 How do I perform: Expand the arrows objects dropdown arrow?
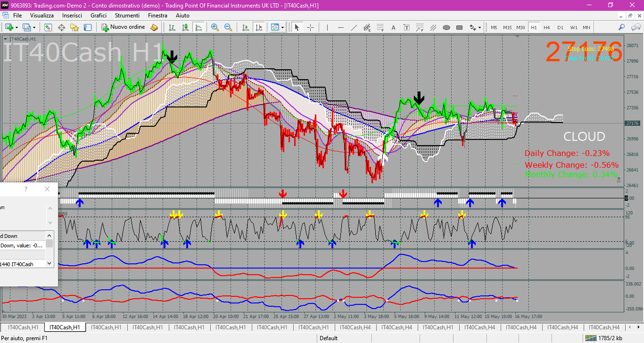coord(480,27)
